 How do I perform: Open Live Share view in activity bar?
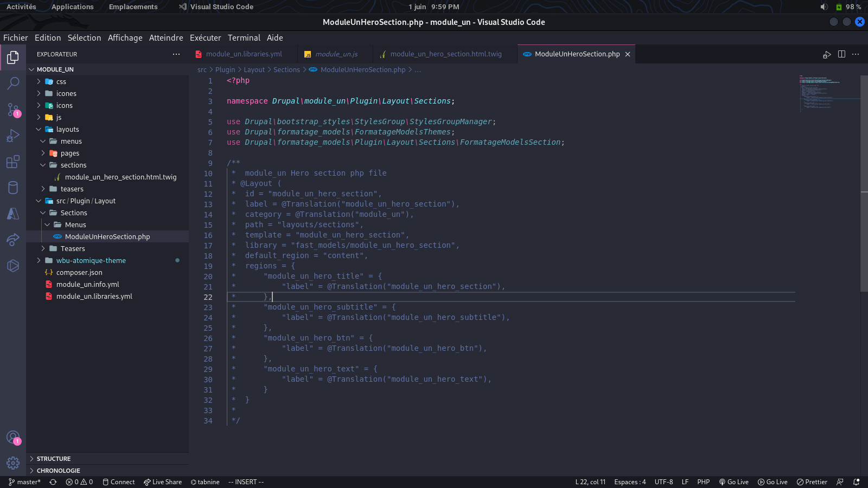click(13, 240)
